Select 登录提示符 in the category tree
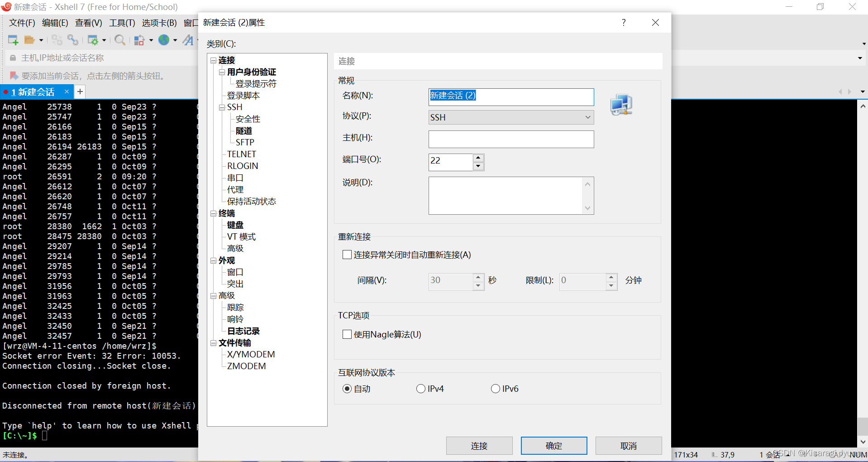Viewport: 868px width, 462px height. [x=256, y=84]
